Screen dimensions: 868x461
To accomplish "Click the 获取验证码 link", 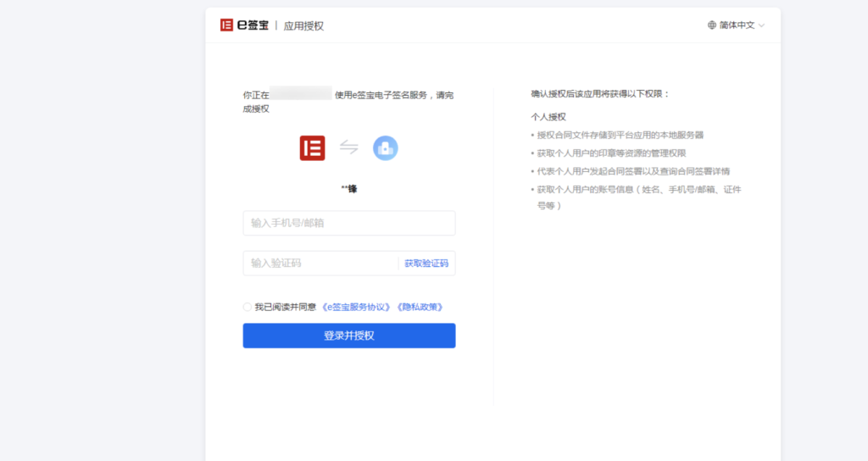I will pos(426,264).
